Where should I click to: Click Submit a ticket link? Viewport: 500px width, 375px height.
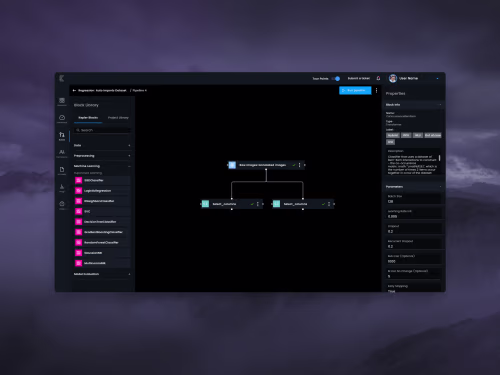coord(359,78)
